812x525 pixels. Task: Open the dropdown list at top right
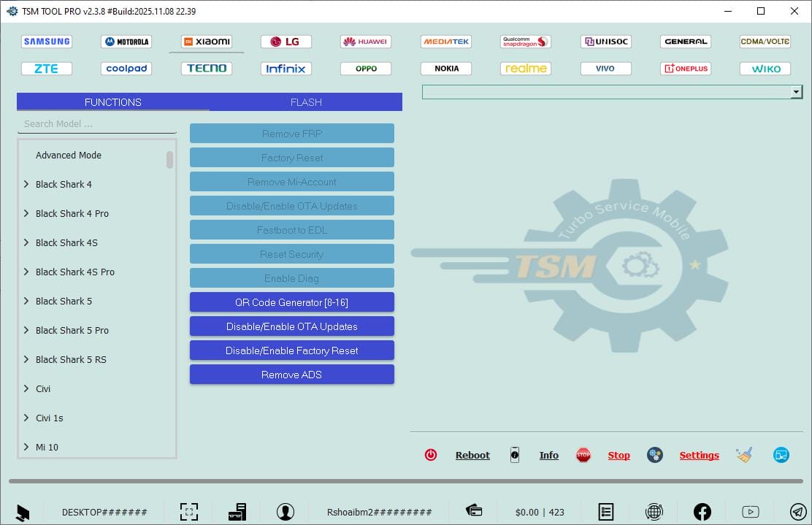(796, 91)
